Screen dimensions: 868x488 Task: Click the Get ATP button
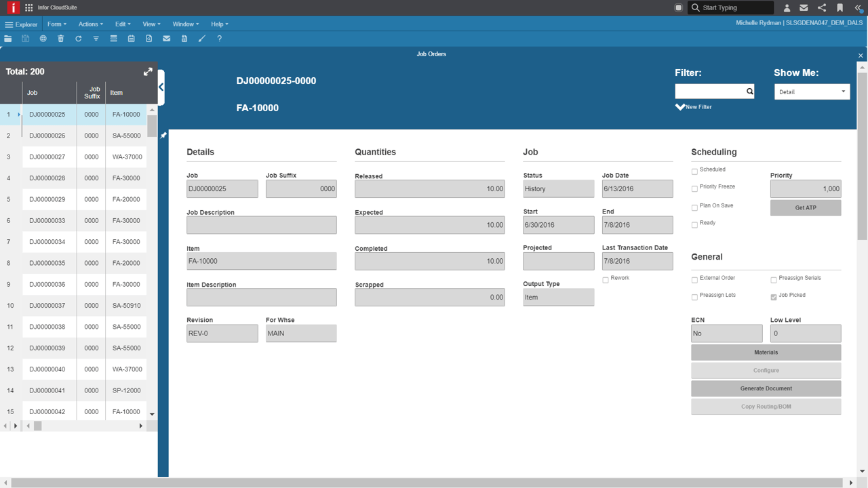point(805,208)
